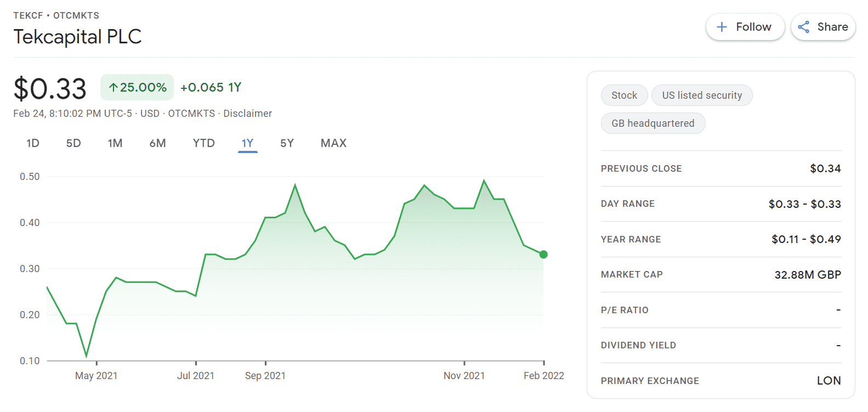Share this stock page
Image resolution: width=868 pixels, height=412 pixels.
click(823, 27)
